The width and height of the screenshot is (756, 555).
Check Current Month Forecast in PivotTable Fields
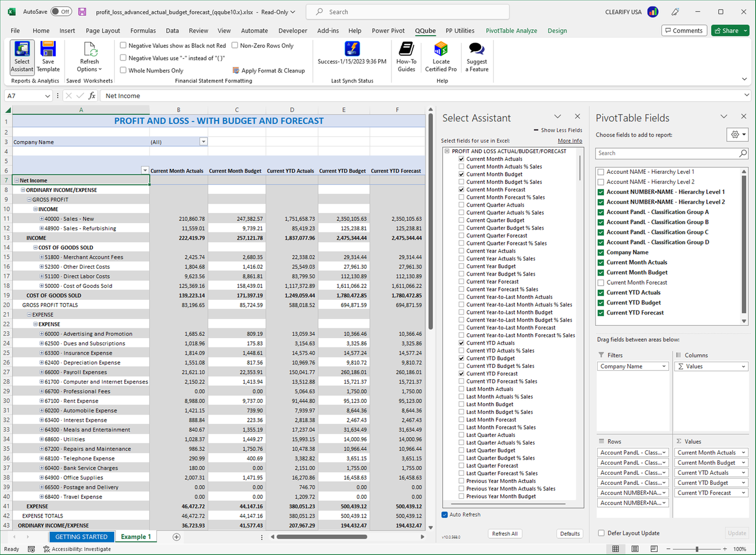point(601,282)
